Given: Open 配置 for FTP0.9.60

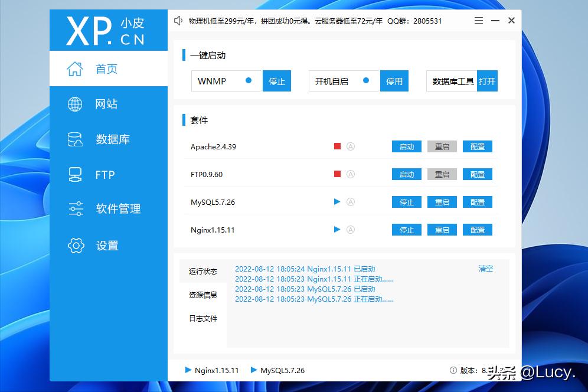Looking at the screenshot, I should tap(478, 174).
